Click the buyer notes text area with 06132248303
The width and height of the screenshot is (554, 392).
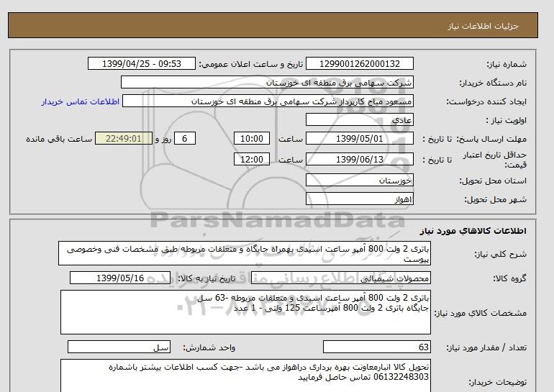coord(245,375)
